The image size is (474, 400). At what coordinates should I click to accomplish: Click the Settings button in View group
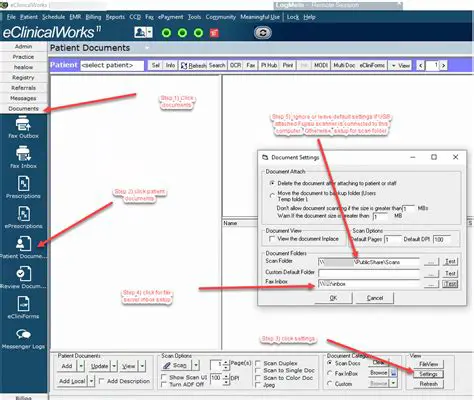coord(428,374)
